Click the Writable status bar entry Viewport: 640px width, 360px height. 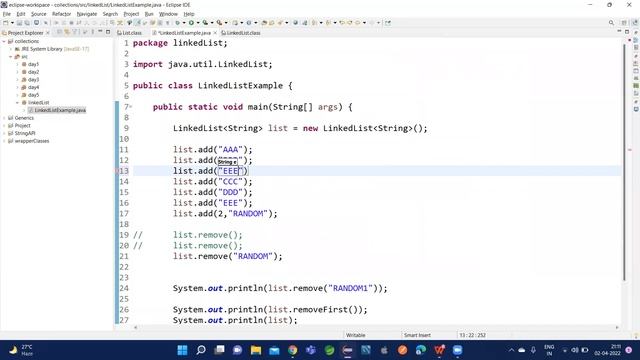coord(356,335)
